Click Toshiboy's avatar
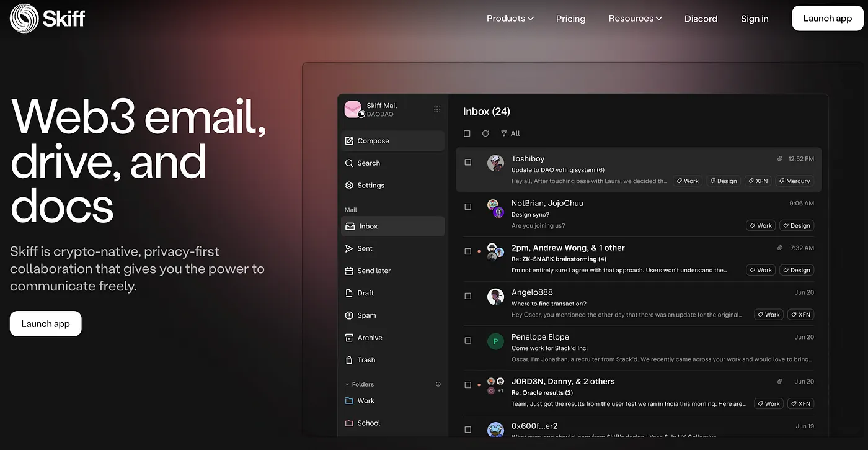Screen dimensions: 868x450 pyautogui.click(x=495, y=163)
